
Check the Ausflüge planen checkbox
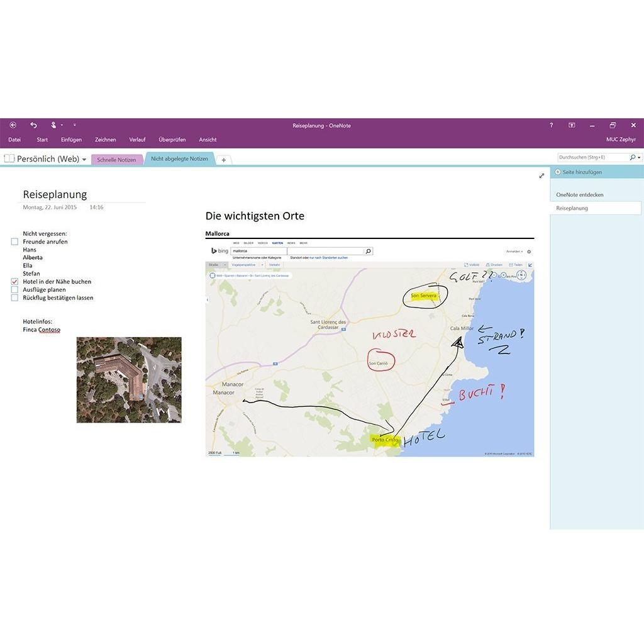15,289
